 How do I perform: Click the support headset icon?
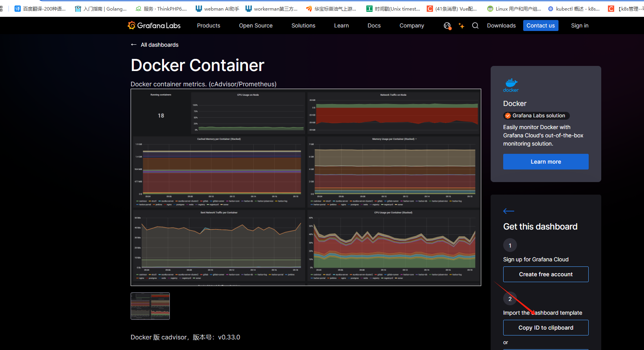(447, 26)
